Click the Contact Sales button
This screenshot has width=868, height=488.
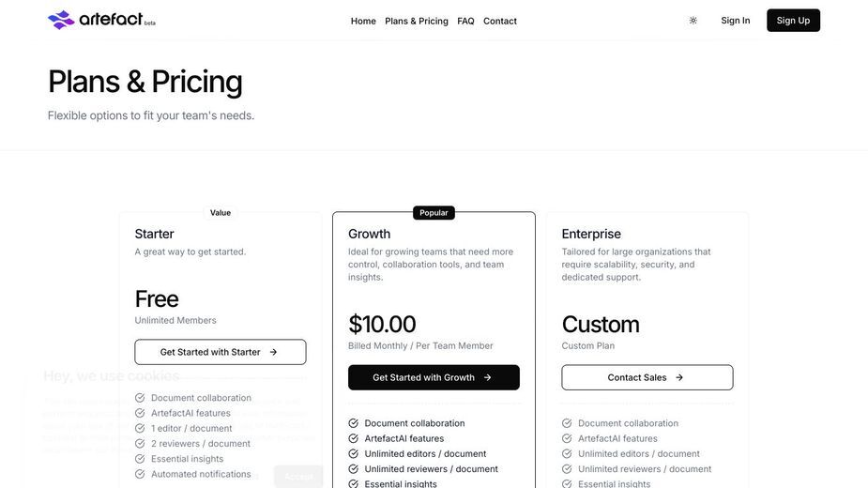(x=647, y=378)
